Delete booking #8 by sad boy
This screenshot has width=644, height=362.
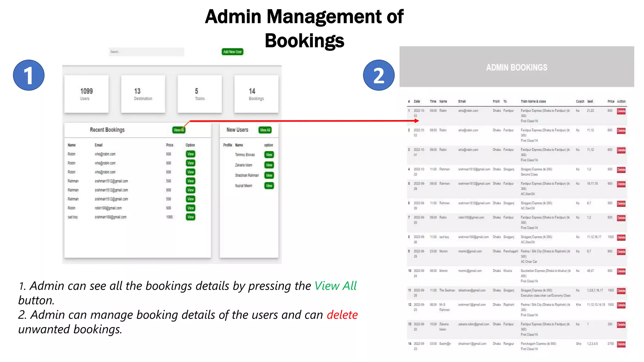tap(621, 238)
